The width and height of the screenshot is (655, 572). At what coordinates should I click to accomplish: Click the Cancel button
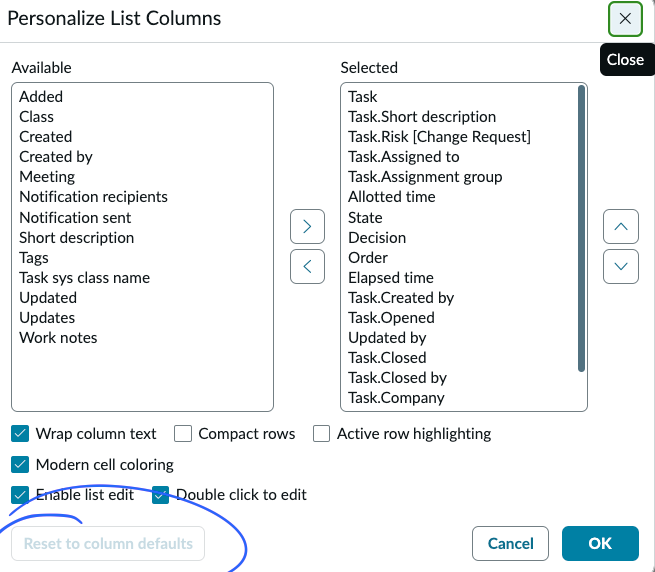(x=510, y=544)
